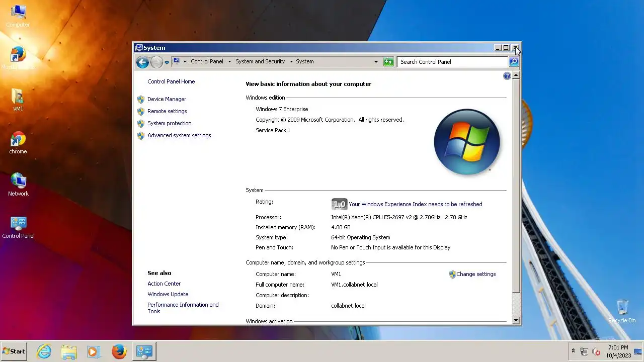Refresh the System page with the green arrows

pos(388,62)
